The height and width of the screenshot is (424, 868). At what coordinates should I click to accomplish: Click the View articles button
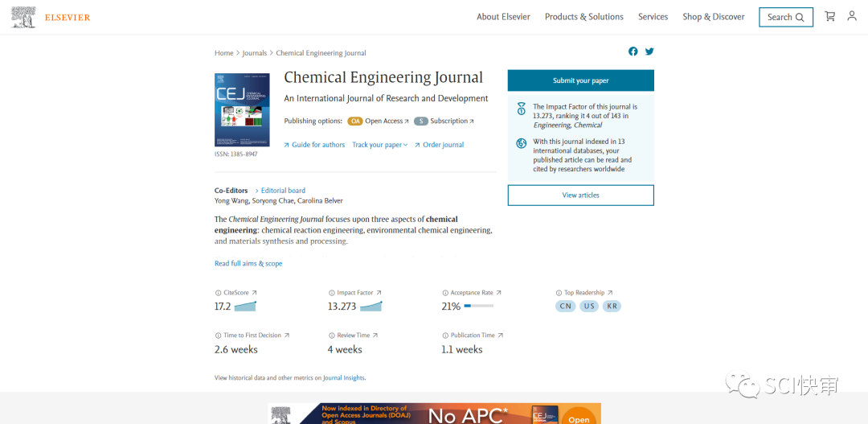pos(580,196)
